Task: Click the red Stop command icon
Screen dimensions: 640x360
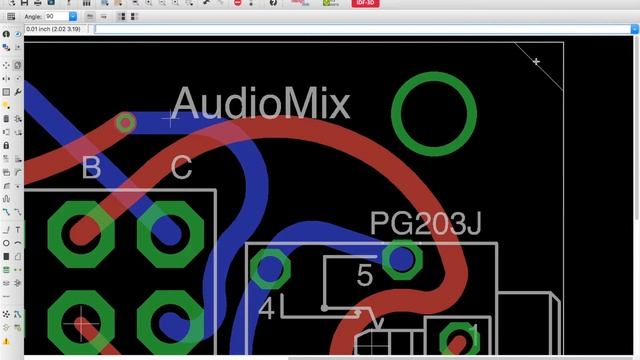Action: (x=238, y=3)
